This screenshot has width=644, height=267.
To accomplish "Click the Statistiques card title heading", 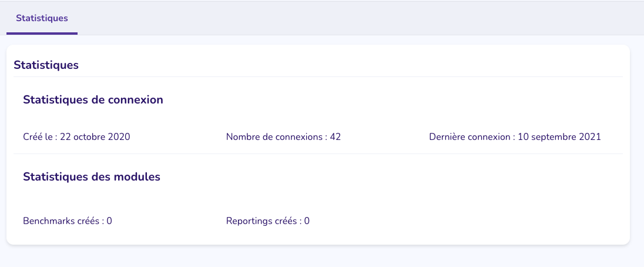I will pos(46,65).
